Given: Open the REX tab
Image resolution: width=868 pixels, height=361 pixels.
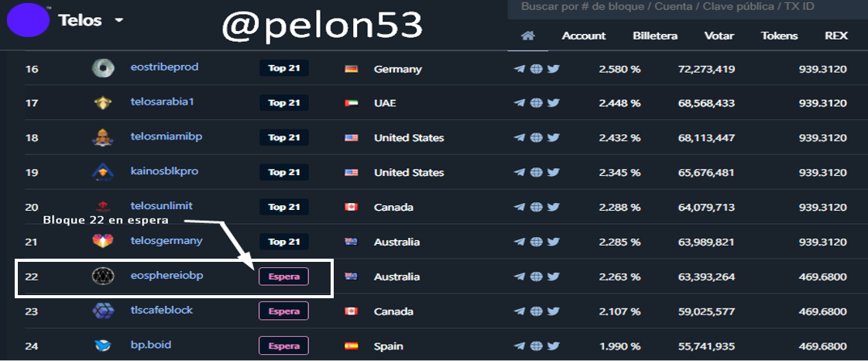Looking at the screenshot, I should (x=836, y=36).
